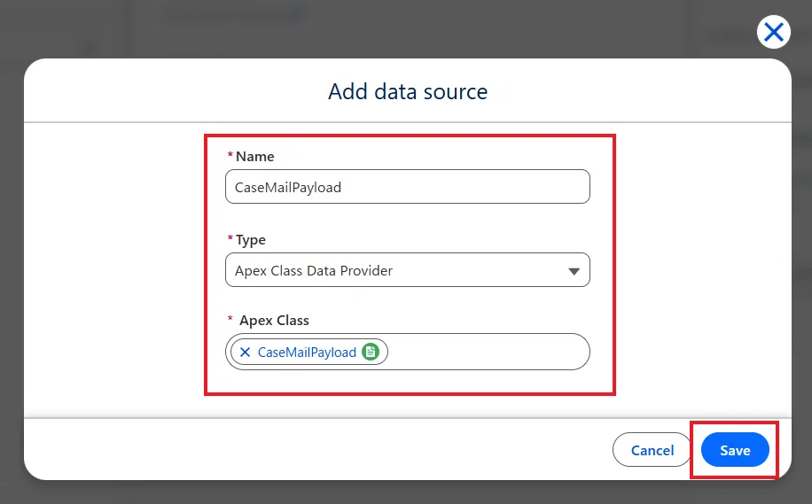
Task: Close the Add data source dialog
Action: tap(773, 32)
